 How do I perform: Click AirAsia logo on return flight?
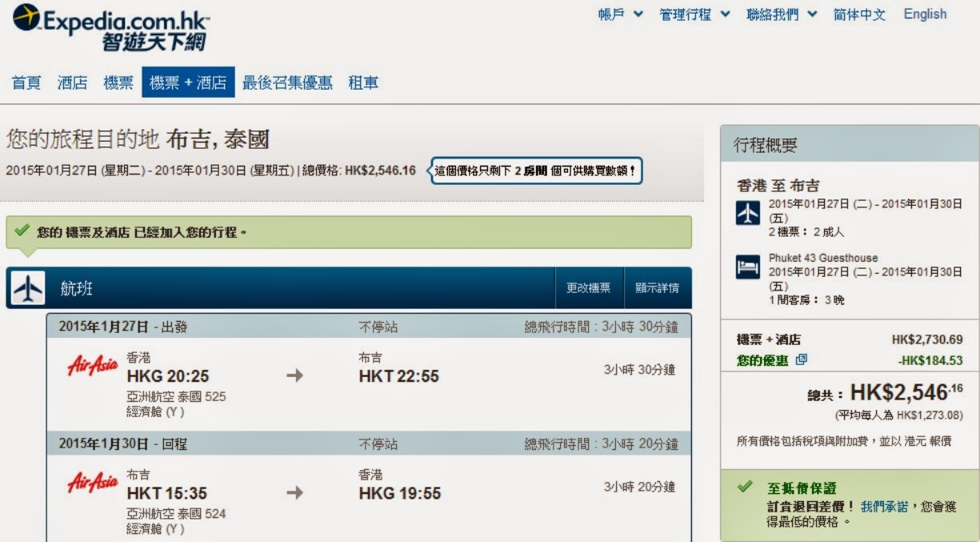pyautogui.click(x=93, y=483)
